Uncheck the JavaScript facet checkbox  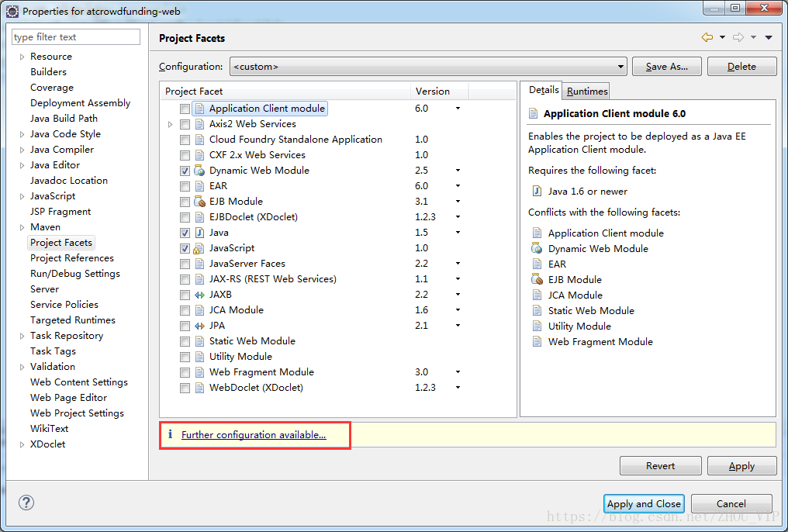[185, 249]
